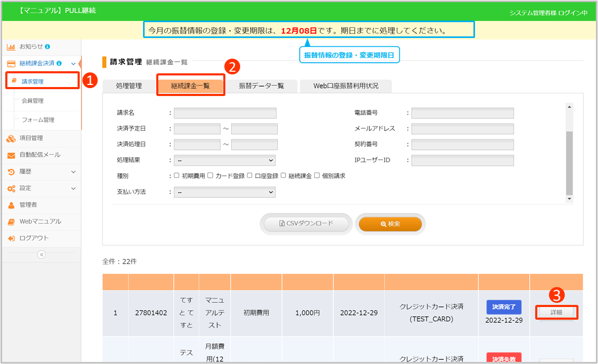Click the ログアウト sign-out icon
This screenshot has height=364, width=598.
[x=11, y=238]
